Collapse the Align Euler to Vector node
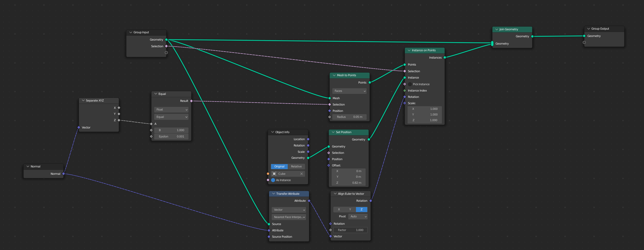This screenshot has width=644, height=250. click(335, 194)
